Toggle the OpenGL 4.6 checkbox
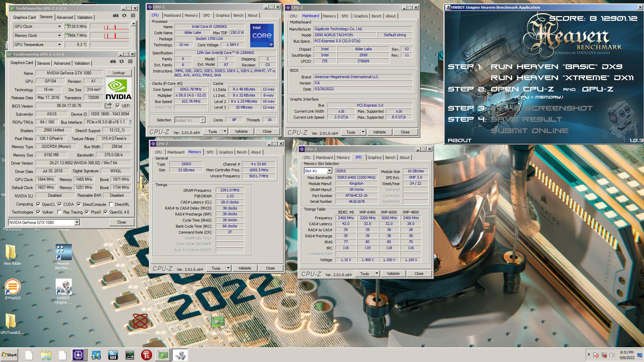The image size is (644, 362). click(x=106, y=212)
